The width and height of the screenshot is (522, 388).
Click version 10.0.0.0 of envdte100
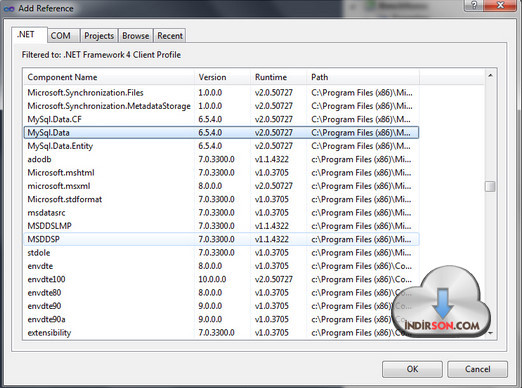coord(212,279)
